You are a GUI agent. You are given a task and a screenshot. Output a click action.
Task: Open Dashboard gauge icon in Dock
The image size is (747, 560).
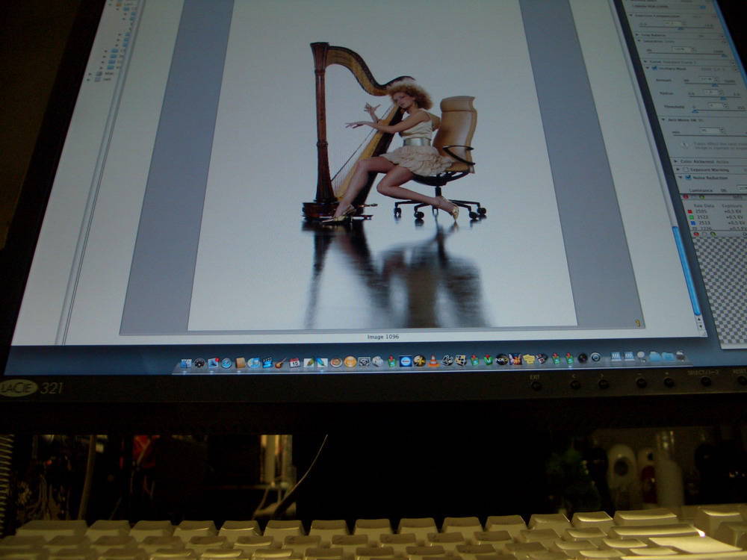coord(199,364)
